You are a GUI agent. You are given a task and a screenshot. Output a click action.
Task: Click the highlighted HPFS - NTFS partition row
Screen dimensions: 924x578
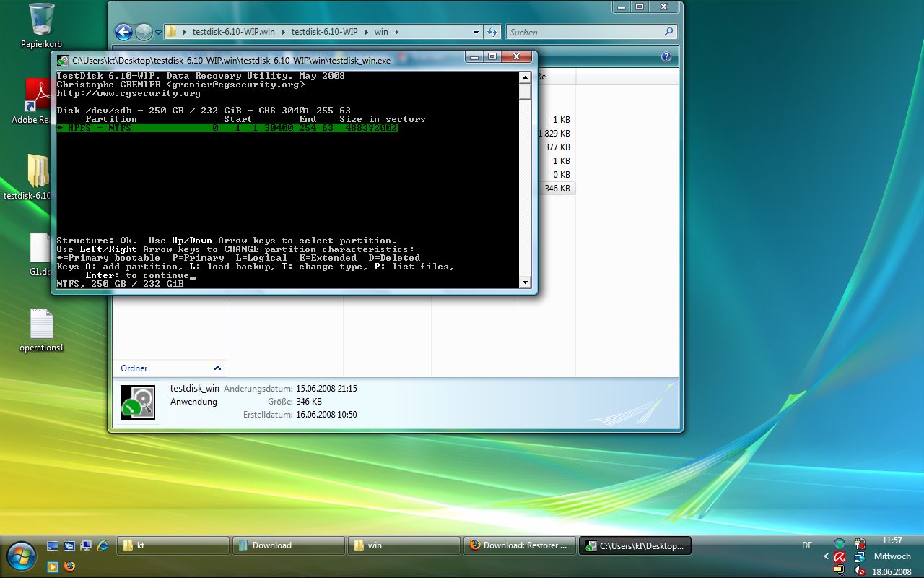(x=227, y=128)
